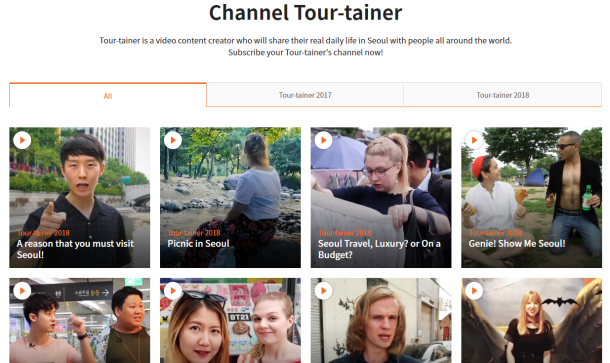Select thumbnail of woman with angel wings
610x363 pixels.
pos(531,320)
